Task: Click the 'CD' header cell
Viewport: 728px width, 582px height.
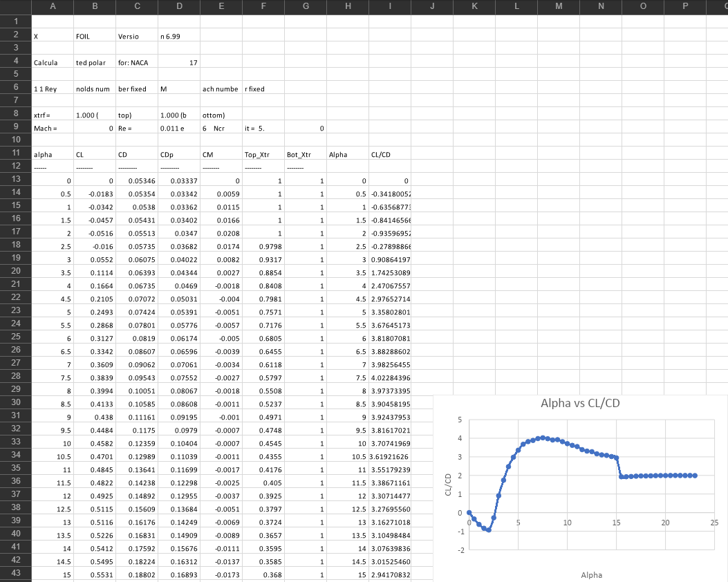Action: pyautogui.click(x=137, y=154)
